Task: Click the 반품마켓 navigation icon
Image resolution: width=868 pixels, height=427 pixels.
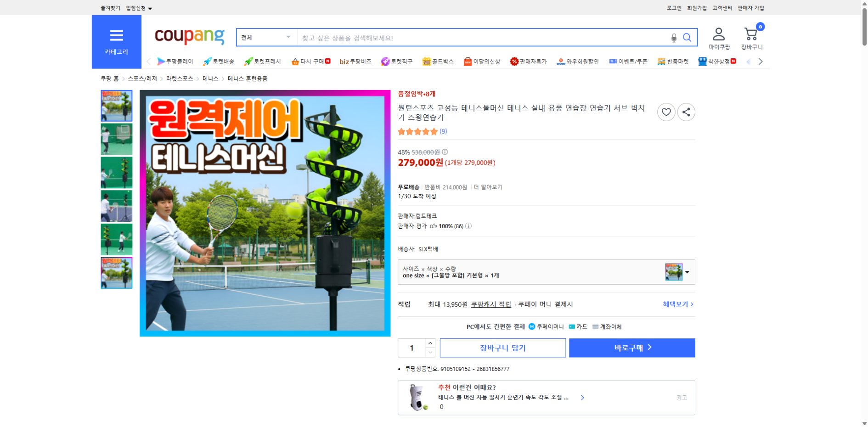Action: [662, 61]
